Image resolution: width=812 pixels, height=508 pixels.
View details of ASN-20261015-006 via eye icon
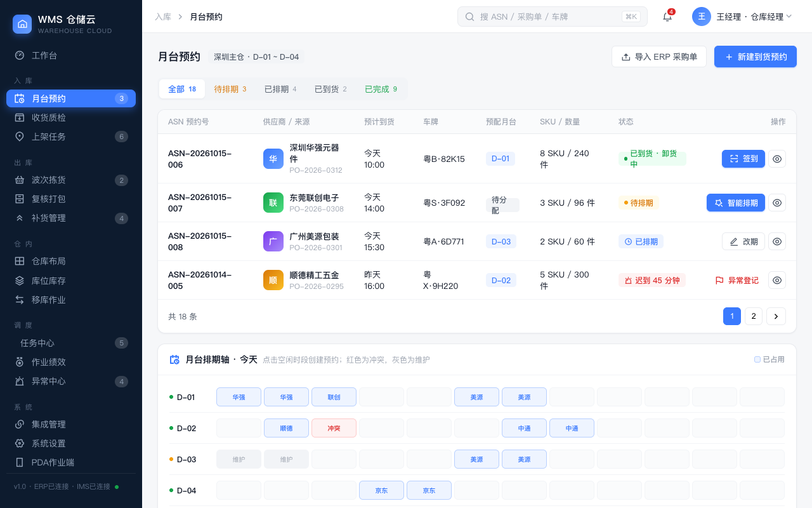(x=777, y=159)
